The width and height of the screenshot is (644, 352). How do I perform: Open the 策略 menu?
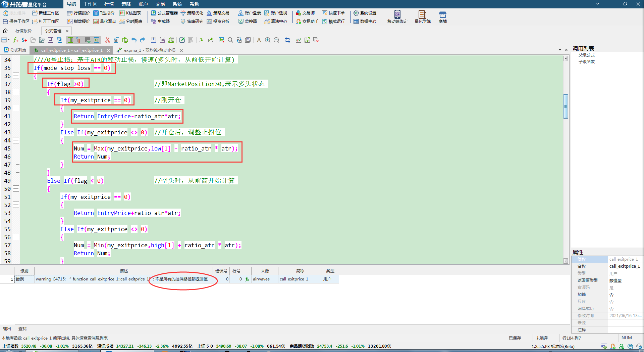(x=126, y=4)
